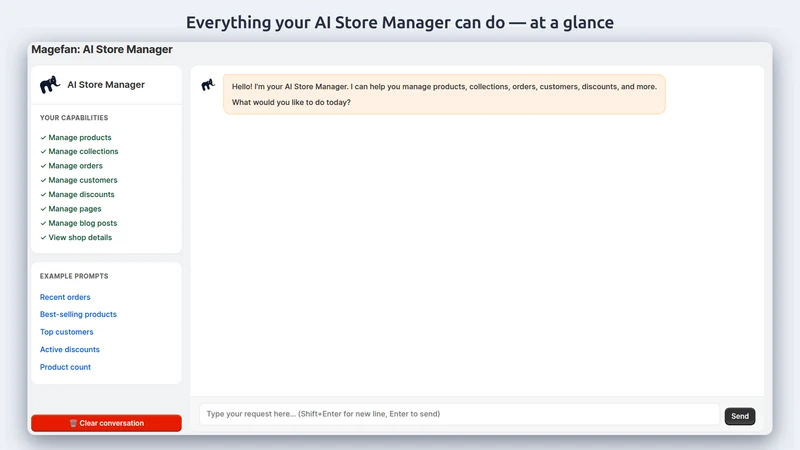Click the checkmark beside Manage blog posts
Screen dimensions: 800x450
click(43, 223)
